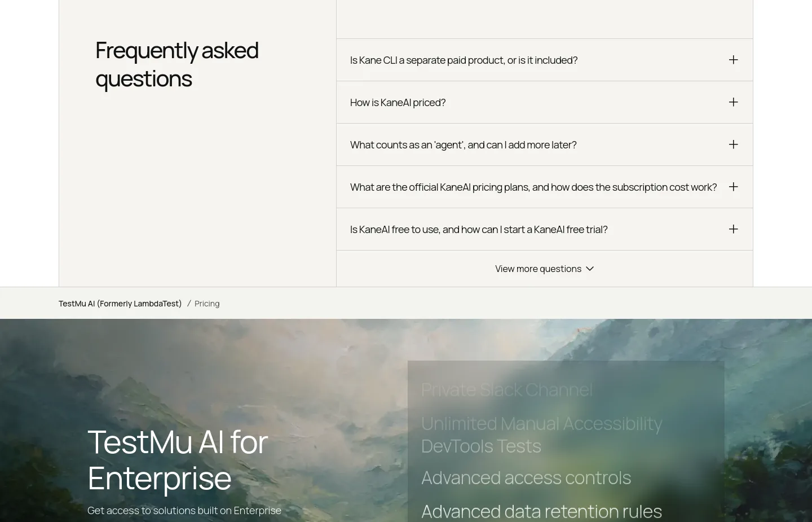
Task: Click 'Unlimited Manual Accessibility DevTools Tests' text
Action: [x=541, y=435]
